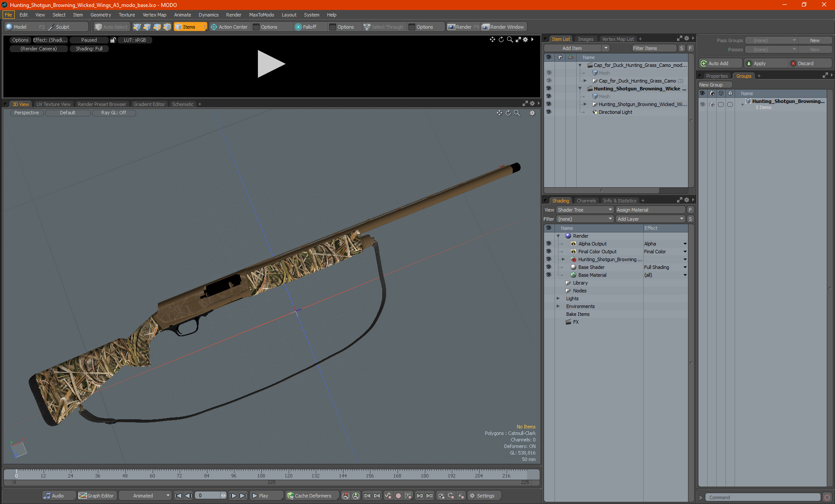The width and height of the screenshot is (835, 504).
Task: Go to first frame
Action: tap(178, 496)
